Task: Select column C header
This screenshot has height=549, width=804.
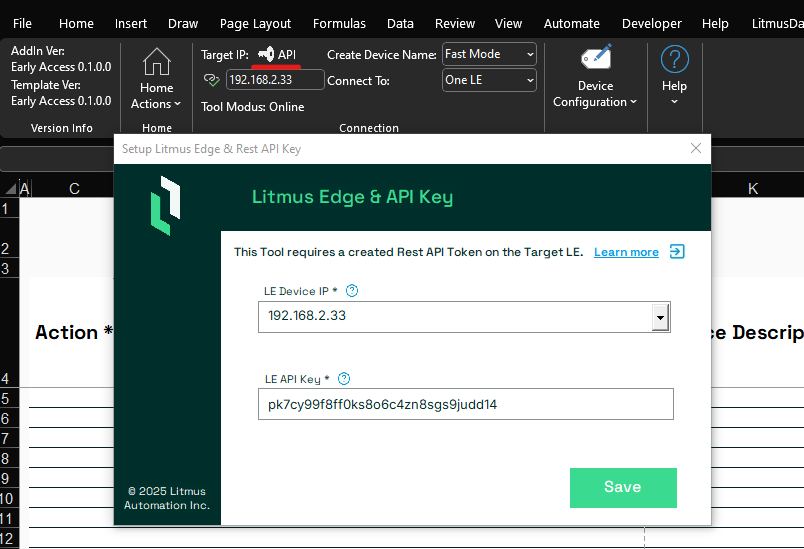Action: pyautogui.click(x=74, y=189)
